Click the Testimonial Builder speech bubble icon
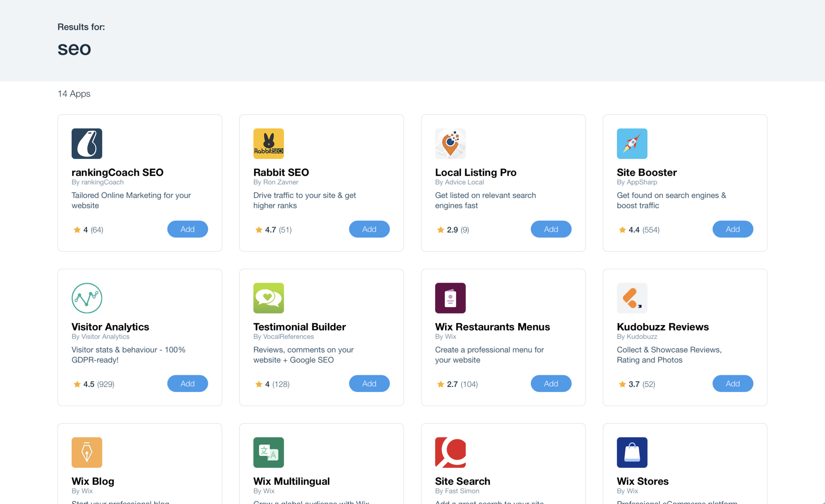This screenshot has width=825, height=504. click(x=269, y=298)
